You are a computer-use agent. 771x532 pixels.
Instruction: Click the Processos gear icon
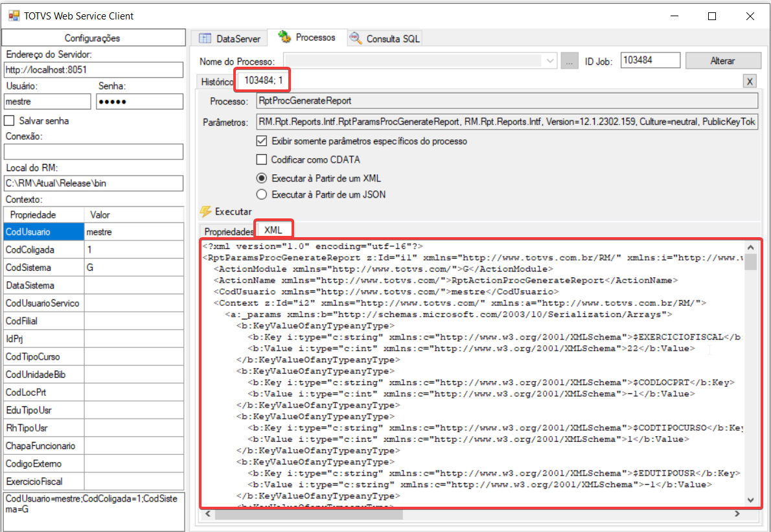pos(284,37)
